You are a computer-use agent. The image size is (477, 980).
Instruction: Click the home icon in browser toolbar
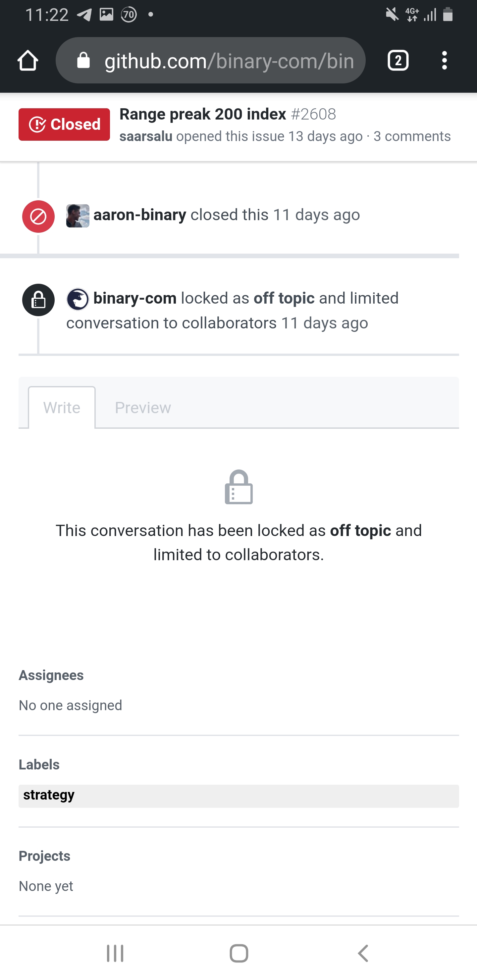pyautogui.click(x=27, y=60)
